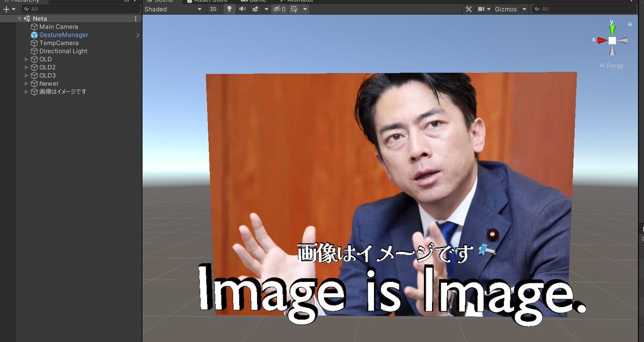
Task: Expand the 画像はイメージです object foldout
Action: [x=26, y=92]
